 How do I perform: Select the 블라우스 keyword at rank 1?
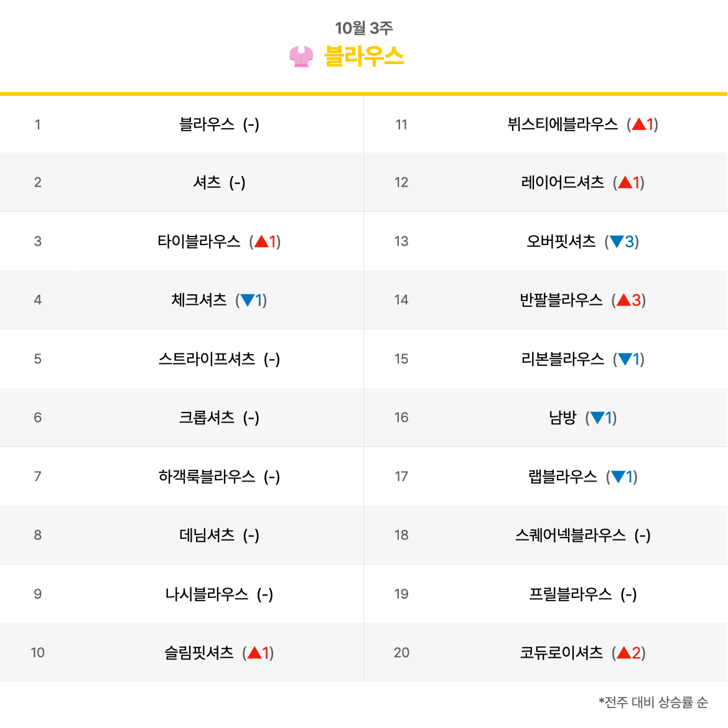point(207,124)
